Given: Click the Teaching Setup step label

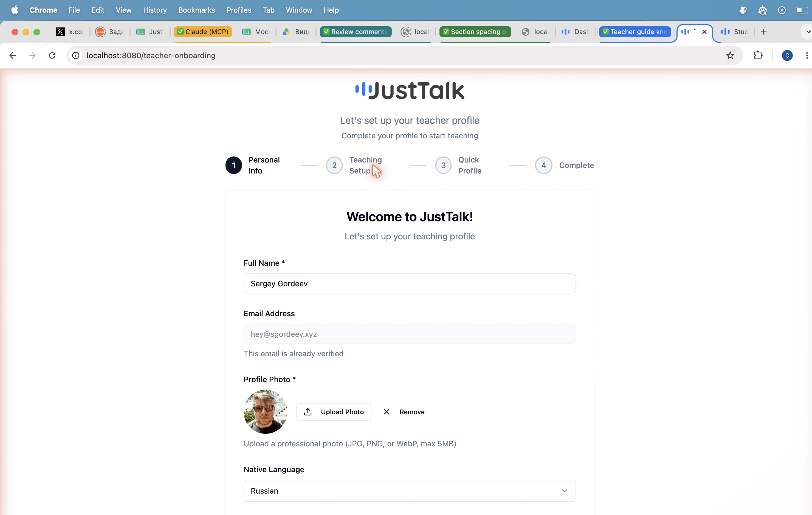Looking at the screenshot, I should (x=365, y=165).
